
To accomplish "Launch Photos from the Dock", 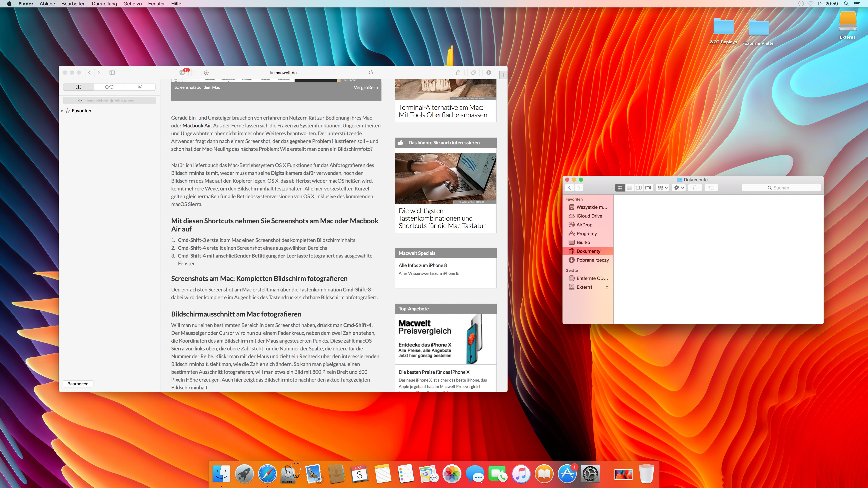I will [452, 474].
